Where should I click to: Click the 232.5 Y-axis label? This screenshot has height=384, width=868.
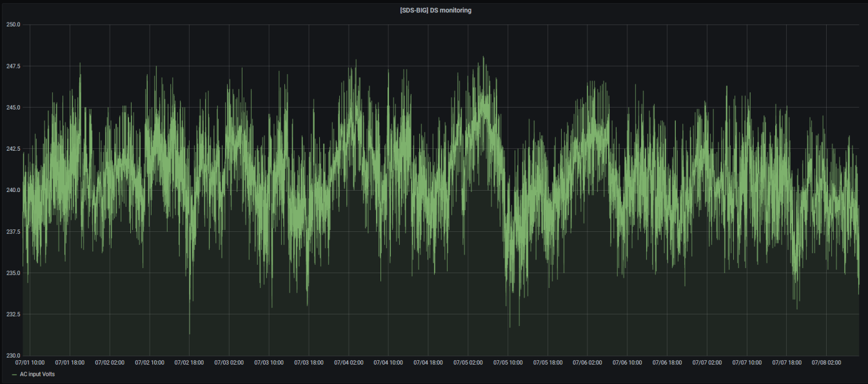(x=14, y=314)
